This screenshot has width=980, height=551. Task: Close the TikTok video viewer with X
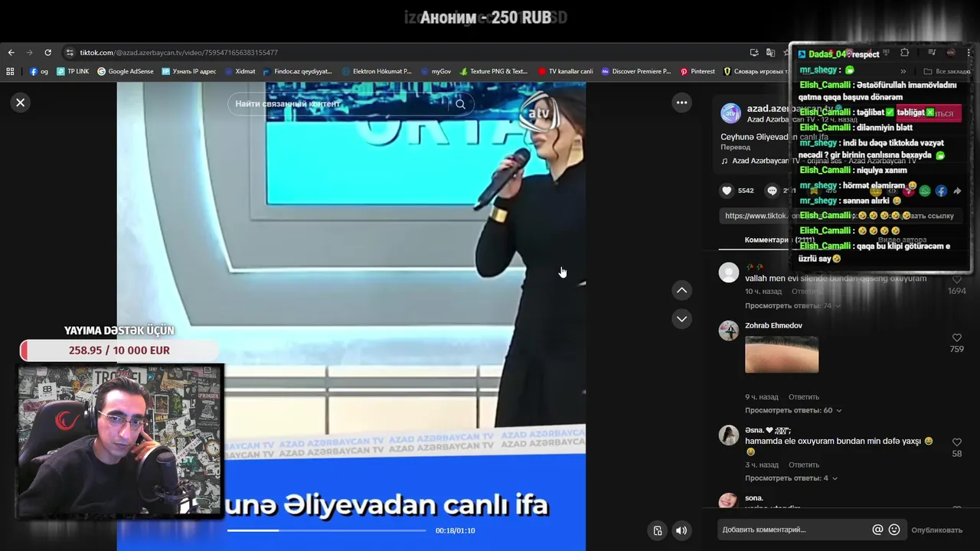coord(21,103)
